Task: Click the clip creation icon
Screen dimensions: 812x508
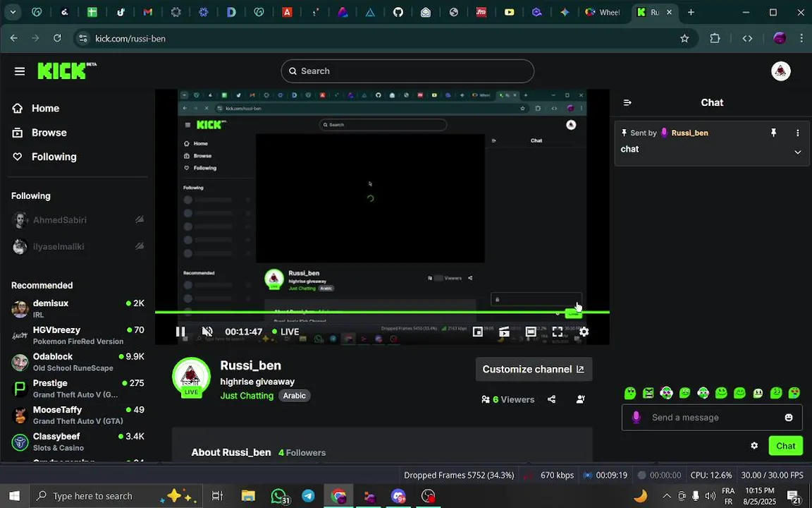Action: point(504,332)
